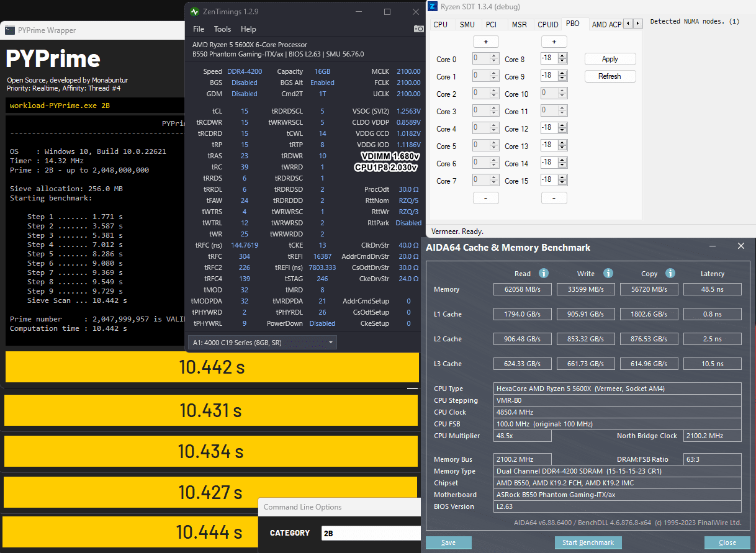756x553 pixels.
Task: Click the 10.427 s result bar
Action: pyautogui.click(x=210, y=492)
